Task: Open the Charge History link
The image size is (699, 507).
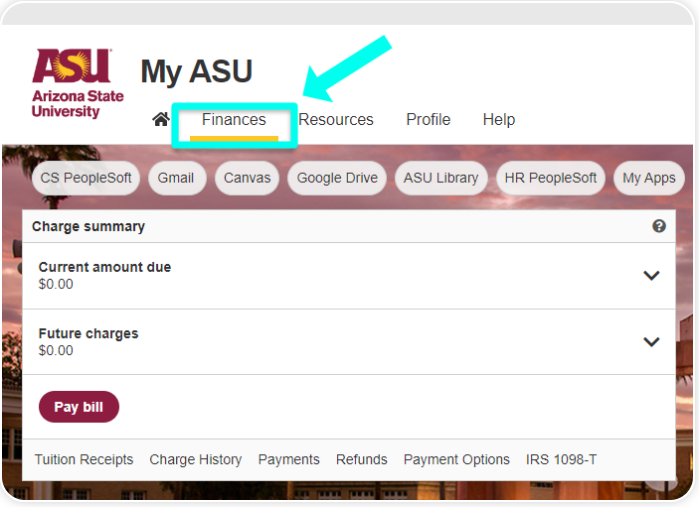Action: click(x=196, y=459)
